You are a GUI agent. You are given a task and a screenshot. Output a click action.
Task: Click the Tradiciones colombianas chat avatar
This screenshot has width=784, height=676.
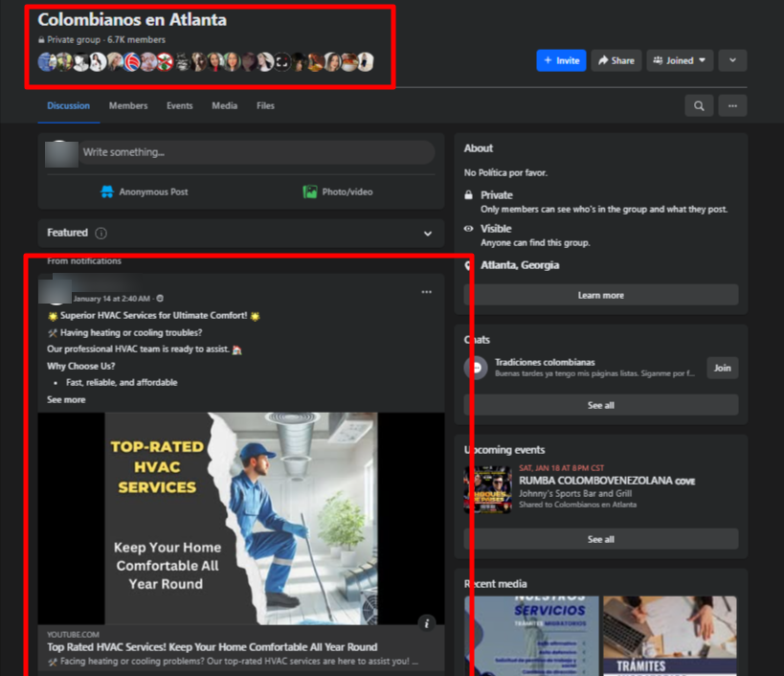tap(476, 368)
